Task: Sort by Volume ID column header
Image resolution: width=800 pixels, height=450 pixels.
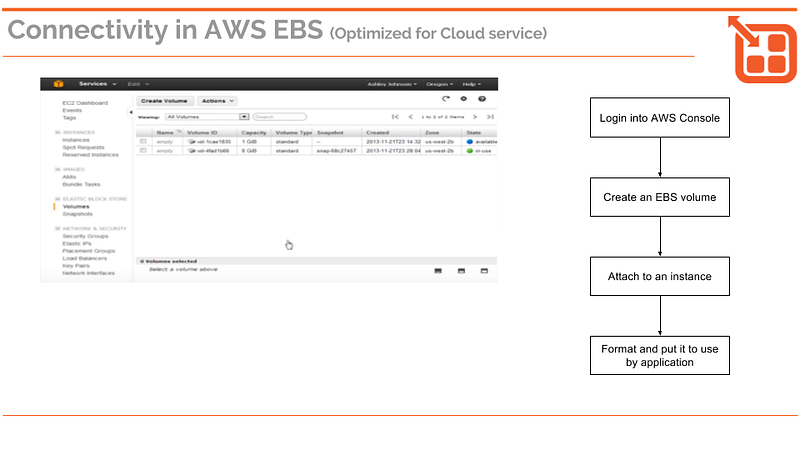Action: [x=202, y=133]
